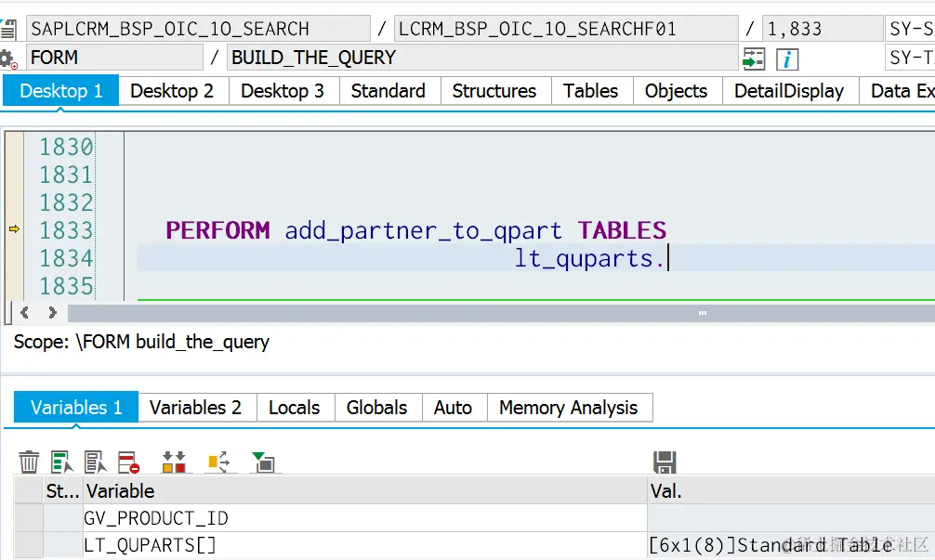Click the FORM event type field
Viewport: 935px width, 560px height.
click(x=114, y=58)
